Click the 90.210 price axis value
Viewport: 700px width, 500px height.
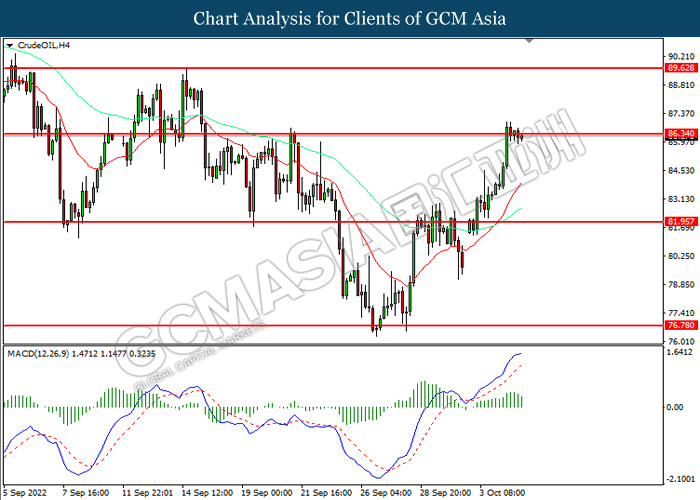[681, 56]
